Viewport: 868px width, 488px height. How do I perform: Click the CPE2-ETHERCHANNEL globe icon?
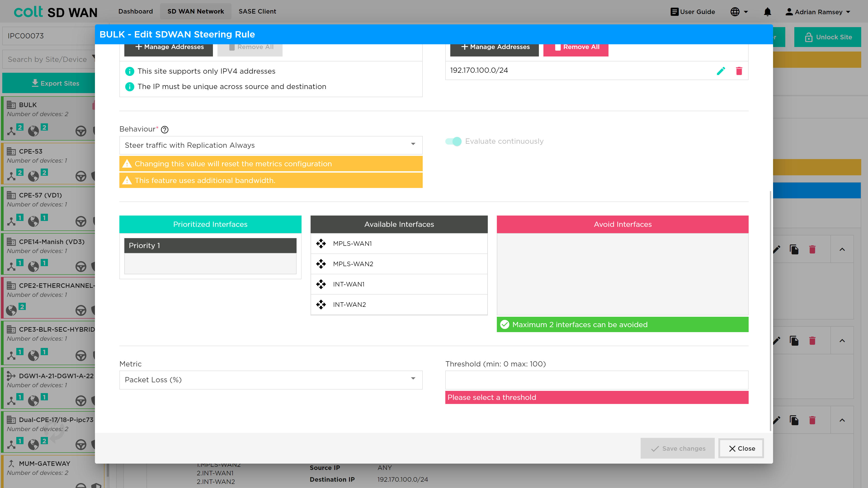click(12, 310)
